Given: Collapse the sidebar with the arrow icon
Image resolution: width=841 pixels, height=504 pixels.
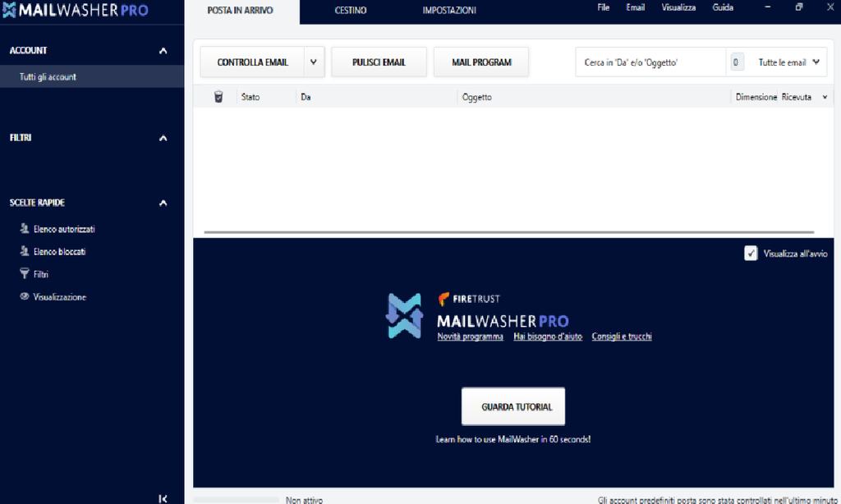Looking at the screenshot, I should (163, 498).
